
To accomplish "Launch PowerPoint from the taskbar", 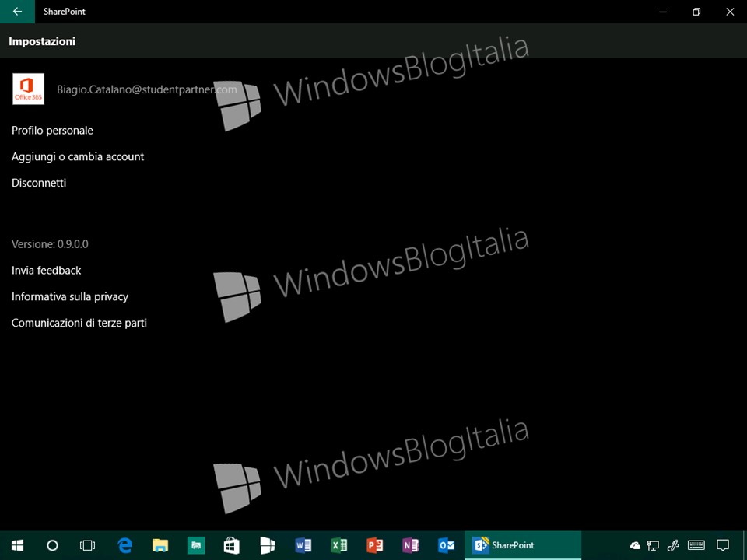I will (x=374, y=545).
